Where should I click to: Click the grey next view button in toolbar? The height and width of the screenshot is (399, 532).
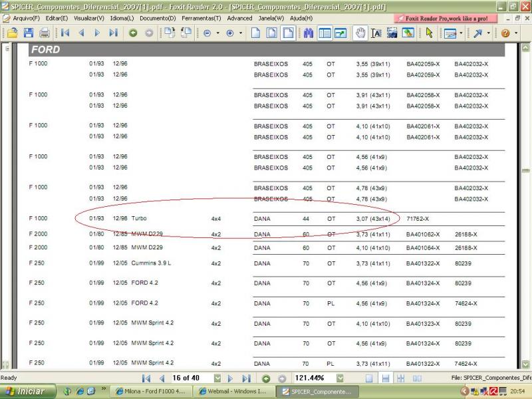tap(149, 33)
